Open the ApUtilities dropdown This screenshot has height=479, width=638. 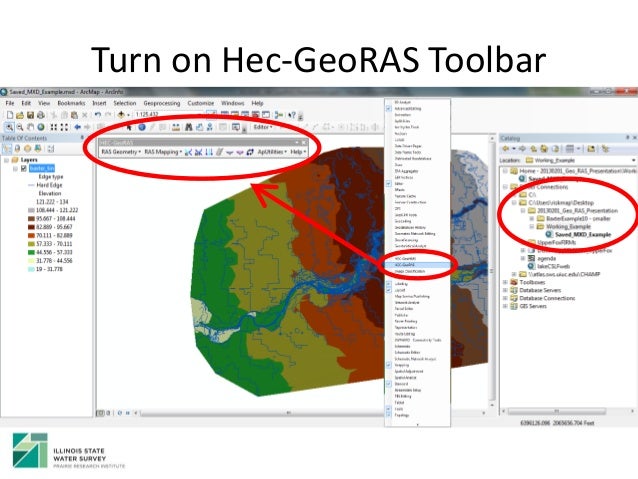pos(272,152)
